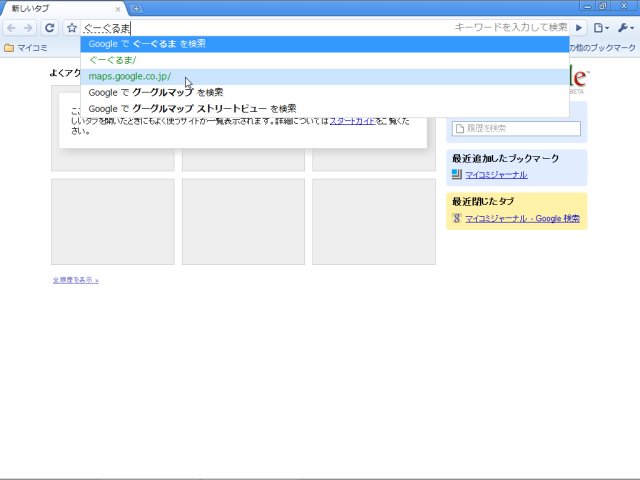The image size is (640, 480).
Task: Select 'Google で ぐーぐるま を検索' suggestion
Action: click(x=324, y=44)
